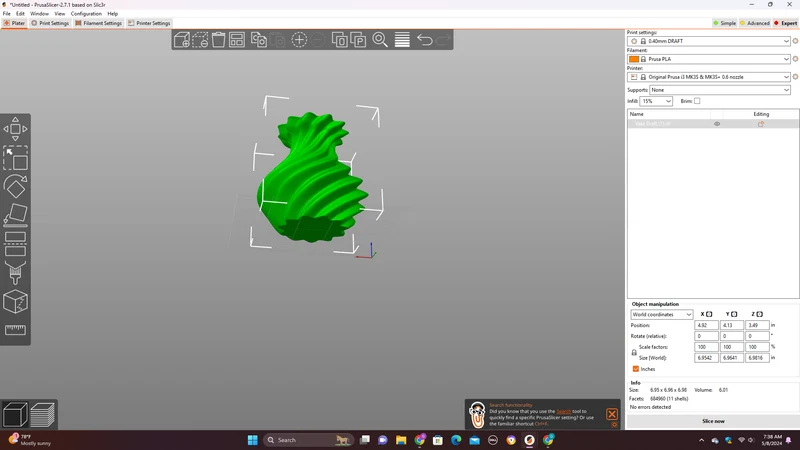This screenshot has height=450, width=800.
Task: Close the Search functionality hint notification
Action: (612, 414)
